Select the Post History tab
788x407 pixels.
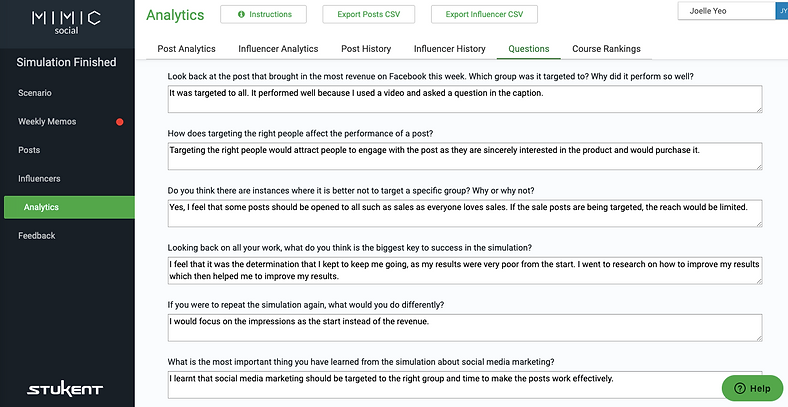366,49
